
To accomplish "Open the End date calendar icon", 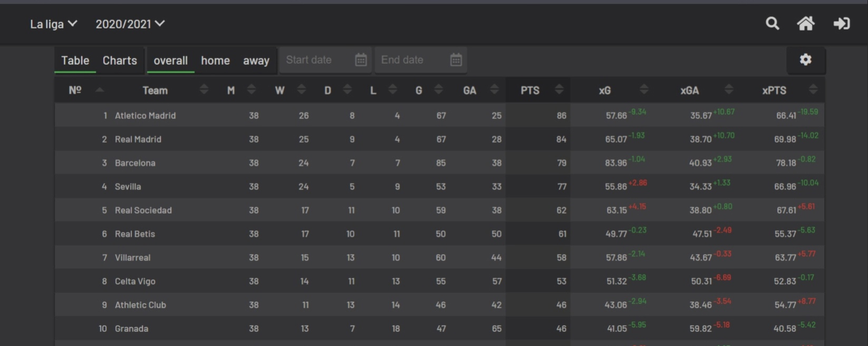I will point(456,60).
